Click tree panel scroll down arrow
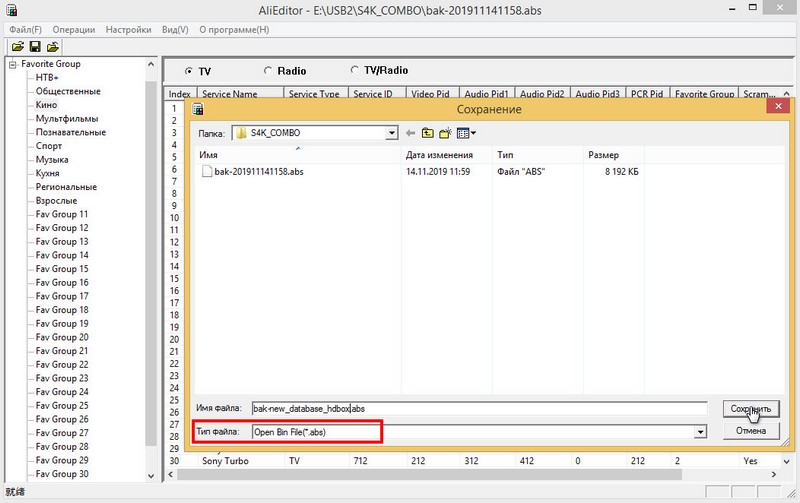Viewport: 800px width, 503px height. coord(151,476)
